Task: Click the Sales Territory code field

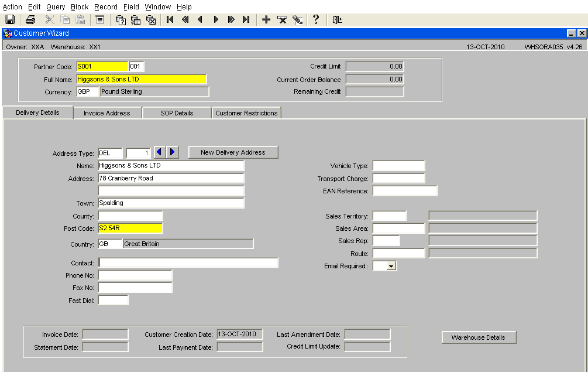Action: click(389, 216)
